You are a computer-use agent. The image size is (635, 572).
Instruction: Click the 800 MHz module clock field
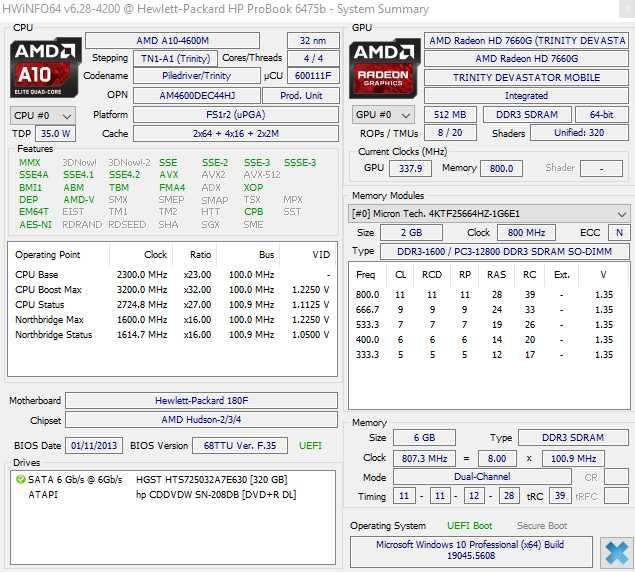526,233
